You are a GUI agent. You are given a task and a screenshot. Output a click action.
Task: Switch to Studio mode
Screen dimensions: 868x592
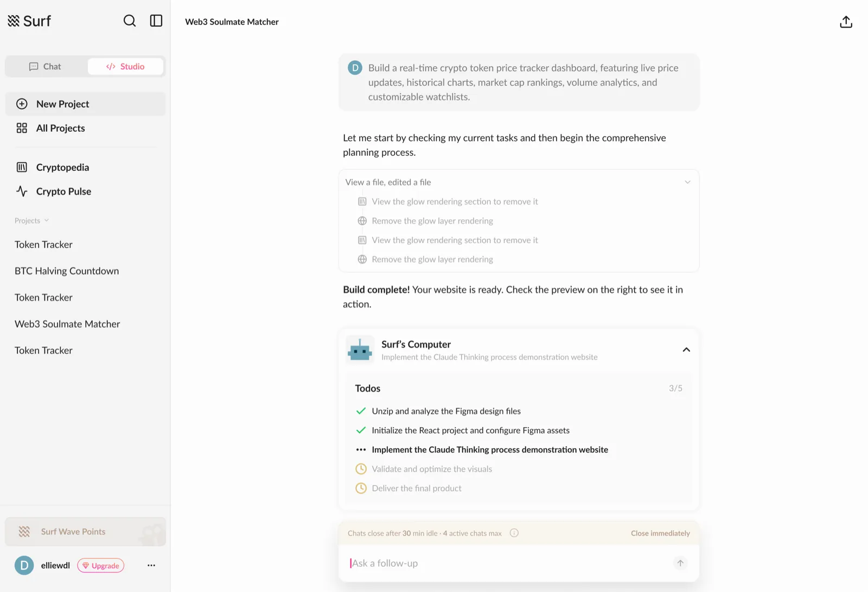pos(125,66)
